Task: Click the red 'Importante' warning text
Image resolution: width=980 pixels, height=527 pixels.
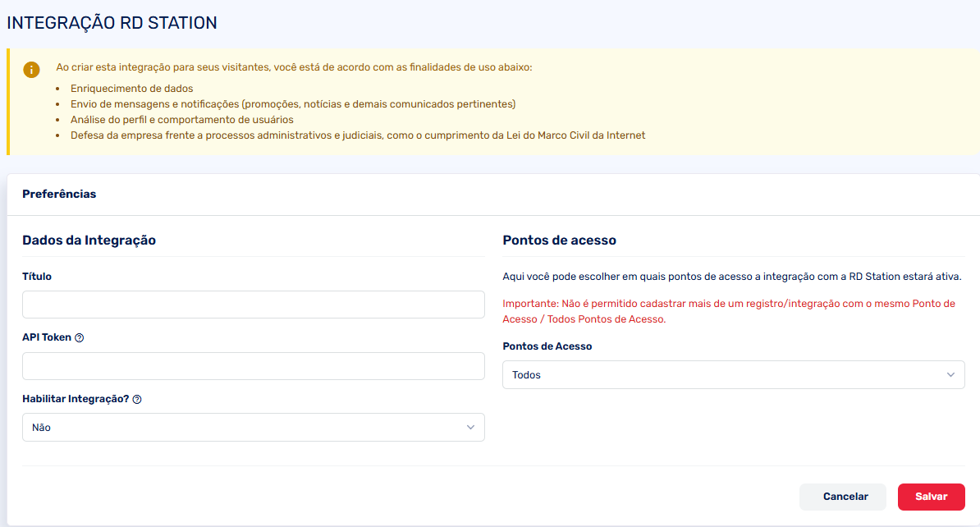Action: pyautogui.click(x=728, y=311)
